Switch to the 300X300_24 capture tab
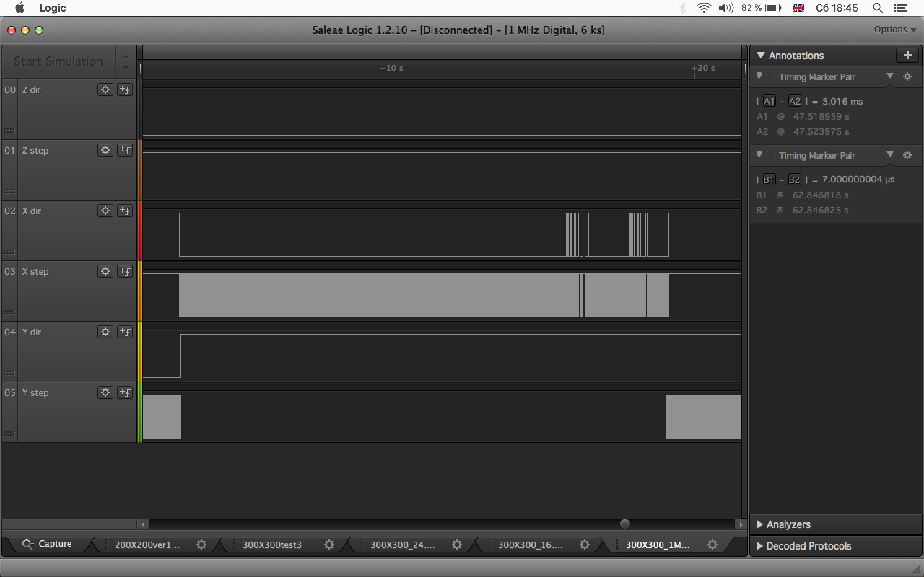The height and width of the screenshot is (577, 924). pyautogui.click(x=402, y=545)
